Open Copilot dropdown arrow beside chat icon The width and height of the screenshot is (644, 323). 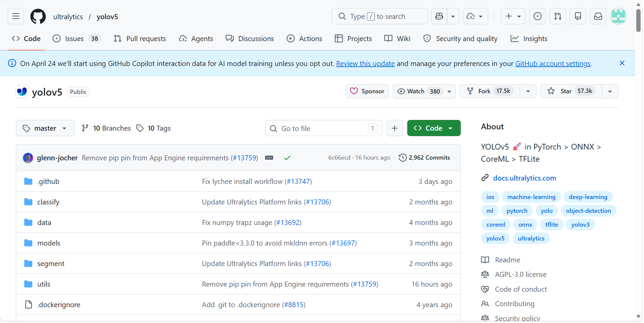tap(453, 16)
